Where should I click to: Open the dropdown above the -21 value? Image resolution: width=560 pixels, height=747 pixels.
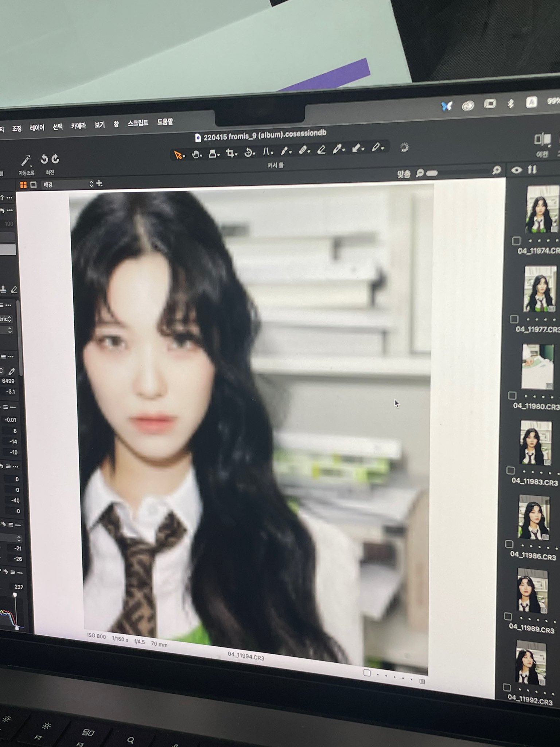pos(11,538)
